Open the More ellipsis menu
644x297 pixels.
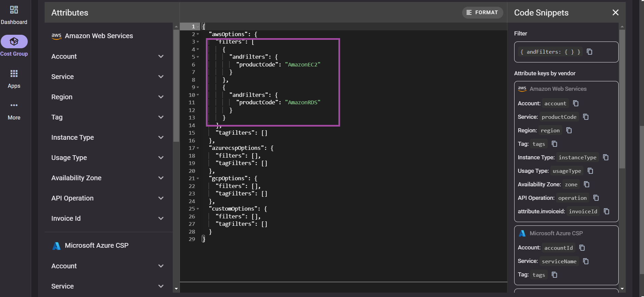[x=14, y=105]
